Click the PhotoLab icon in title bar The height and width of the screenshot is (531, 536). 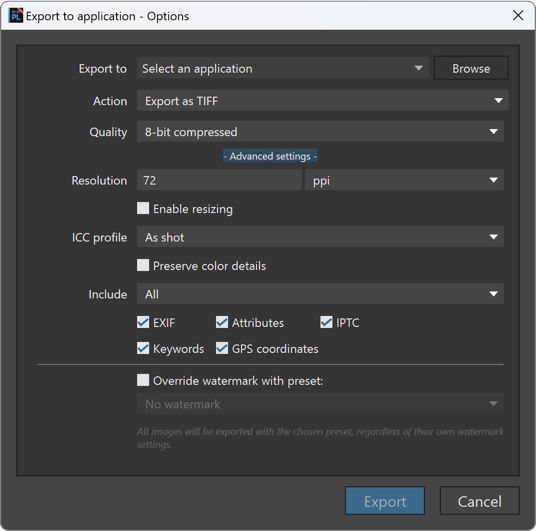coord(15,16)
